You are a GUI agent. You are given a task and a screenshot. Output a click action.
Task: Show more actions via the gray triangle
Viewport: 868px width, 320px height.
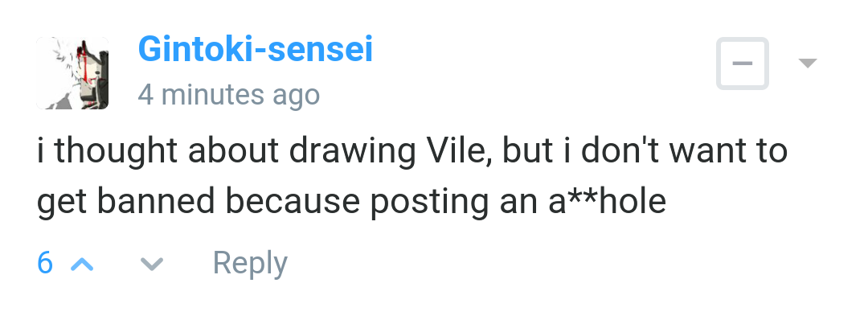(808, 63)
